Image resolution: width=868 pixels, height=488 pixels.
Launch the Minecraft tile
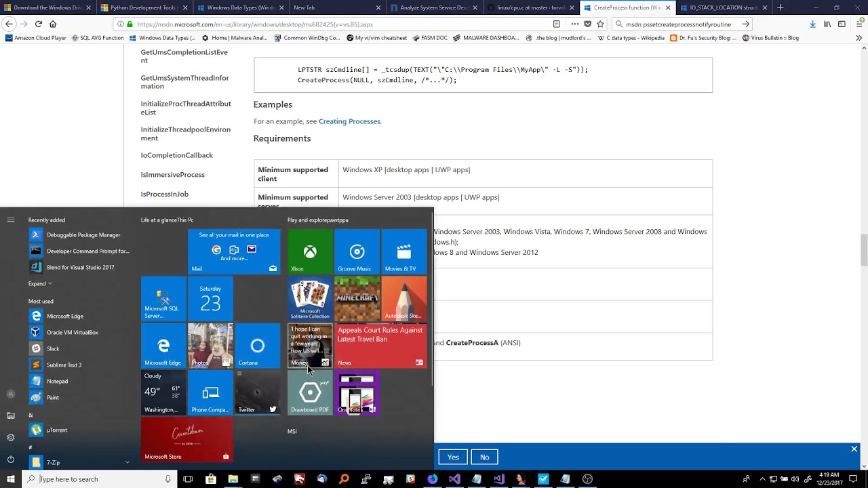[x=357, y=298]
